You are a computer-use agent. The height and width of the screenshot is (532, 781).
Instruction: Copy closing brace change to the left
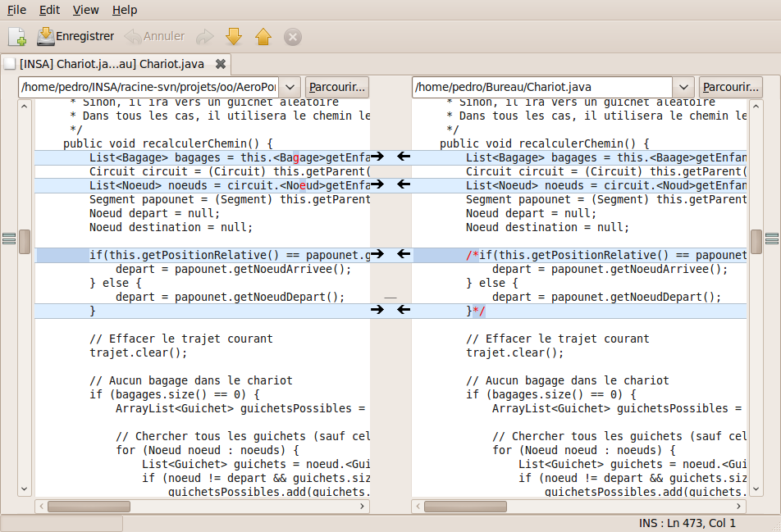point(404,310)
